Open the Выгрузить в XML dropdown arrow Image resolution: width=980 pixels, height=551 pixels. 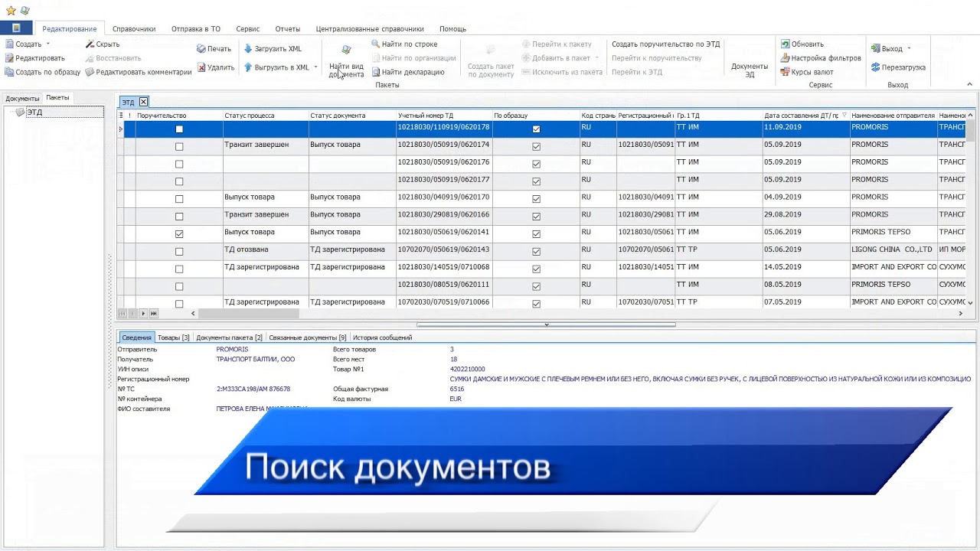point(315,67)
